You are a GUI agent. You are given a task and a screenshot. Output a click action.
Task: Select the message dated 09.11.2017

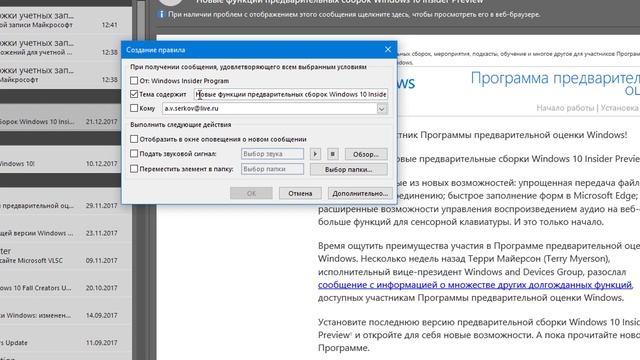pyautogui.click(x=66, y=256)
